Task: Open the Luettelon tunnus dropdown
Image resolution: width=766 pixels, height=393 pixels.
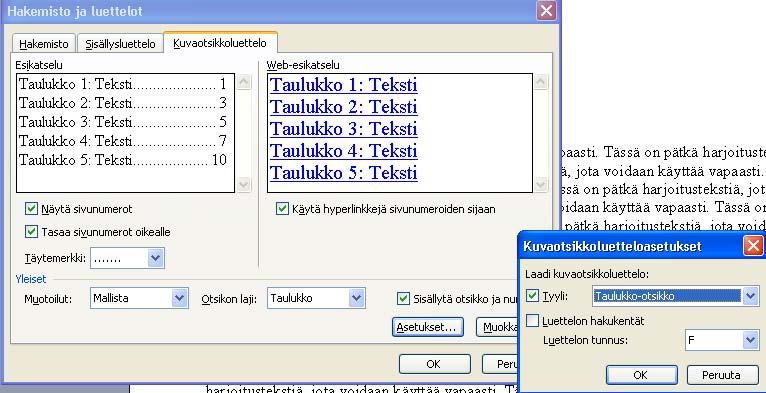Action: tap(750, 340)
